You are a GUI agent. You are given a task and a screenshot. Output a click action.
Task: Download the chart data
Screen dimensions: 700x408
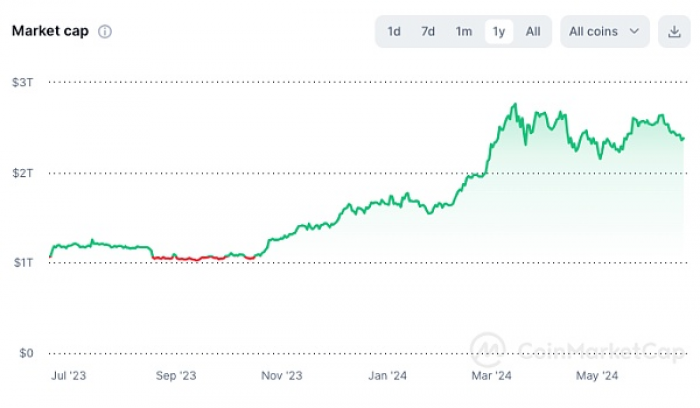[x=674, y=32]
